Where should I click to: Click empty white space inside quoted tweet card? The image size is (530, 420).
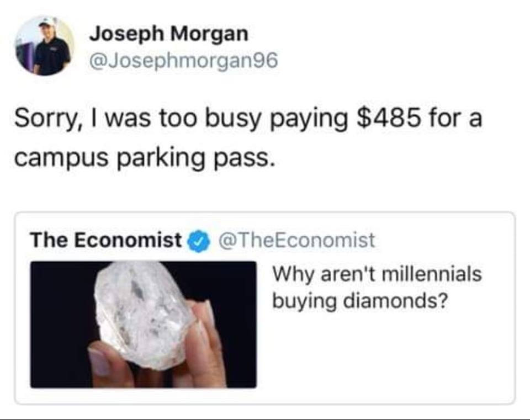[386, 359]
